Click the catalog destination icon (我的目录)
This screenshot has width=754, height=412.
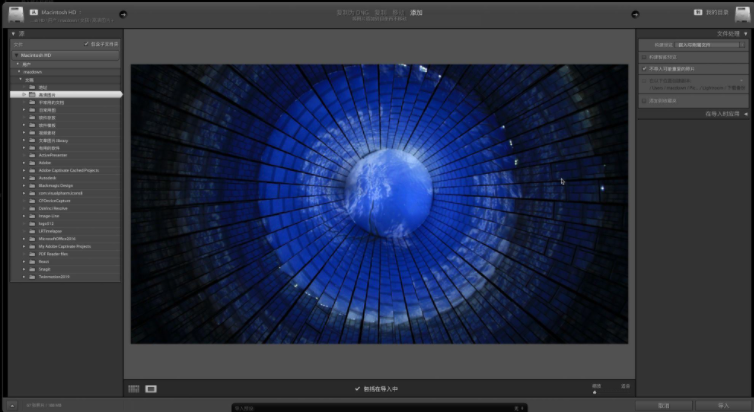tap(697, 13)
